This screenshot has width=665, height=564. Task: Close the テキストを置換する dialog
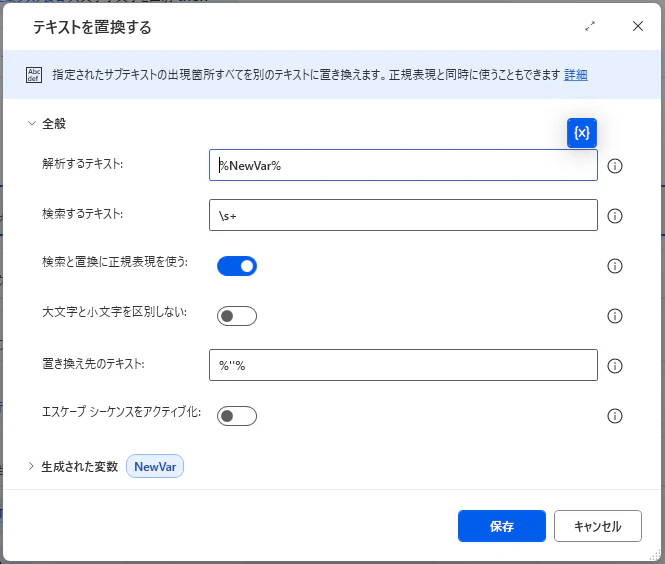tap(637, 26)
